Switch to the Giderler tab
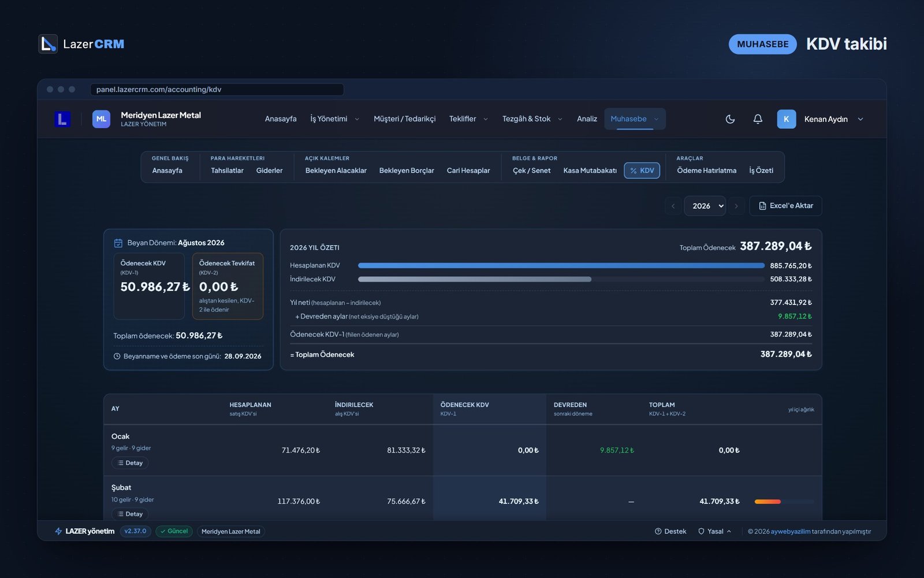 [269, 171]
